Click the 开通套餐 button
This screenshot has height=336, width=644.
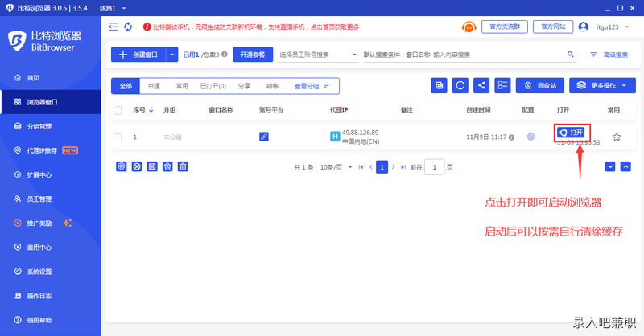coord(253,55)
